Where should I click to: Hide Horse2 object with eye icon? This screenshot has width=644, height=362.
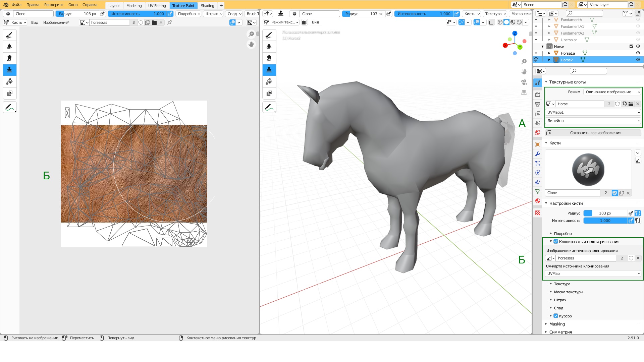coord(638,60)
